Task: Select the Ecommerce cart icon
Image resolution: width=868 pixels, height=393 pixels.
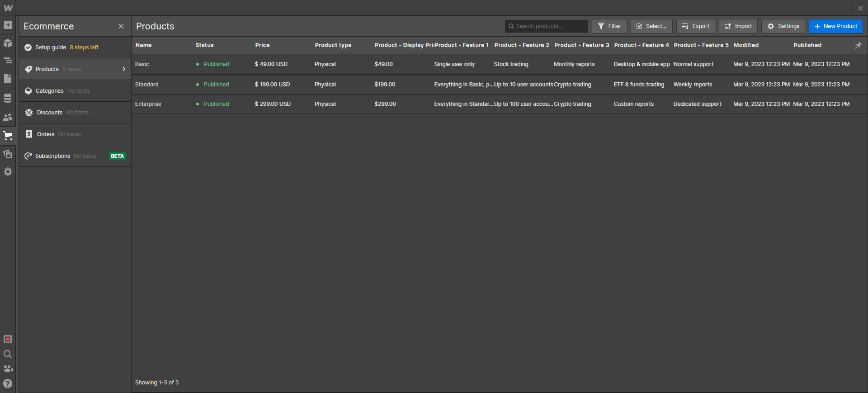Action: tap(8, 135)
